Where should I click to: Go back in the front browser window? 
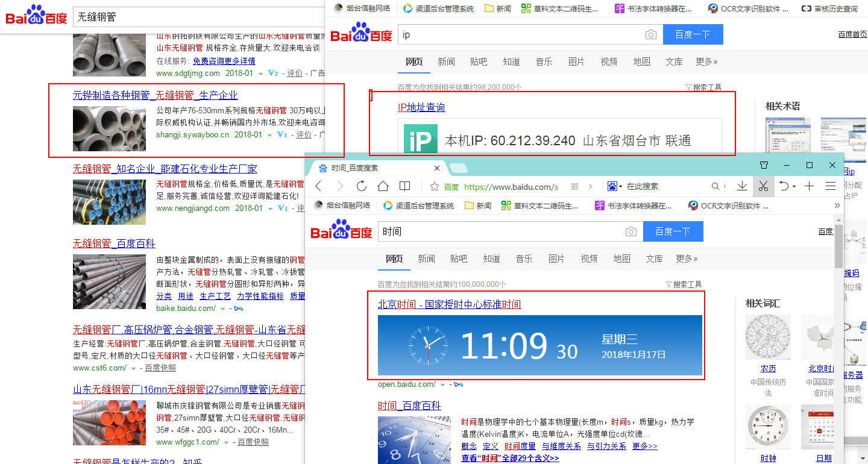click(x=319, y=186)
